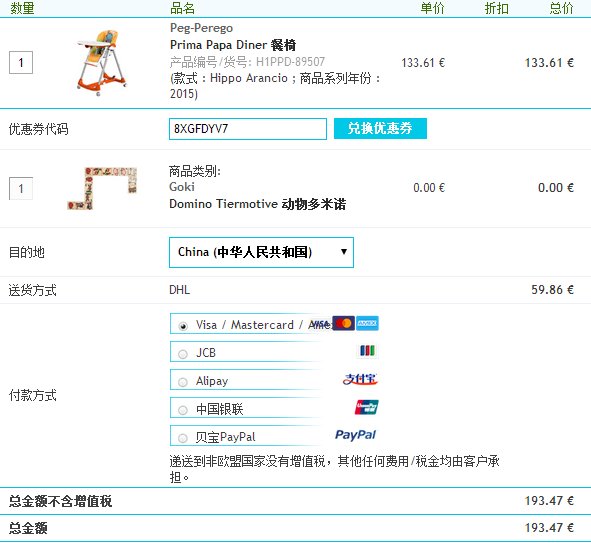
Task: Click the quantity field for Prima Papa Diner
Action: click(x=21, y=62)
